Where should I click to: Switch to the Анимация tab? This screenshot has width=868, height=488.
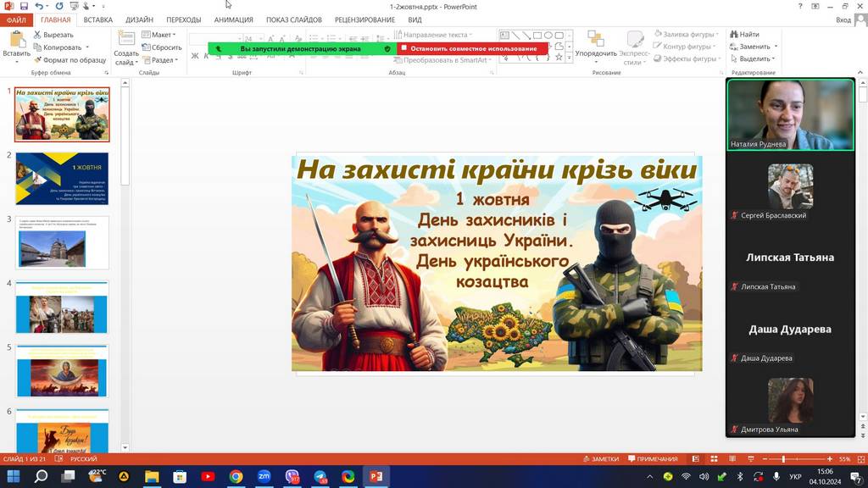(x=234, y=20)
